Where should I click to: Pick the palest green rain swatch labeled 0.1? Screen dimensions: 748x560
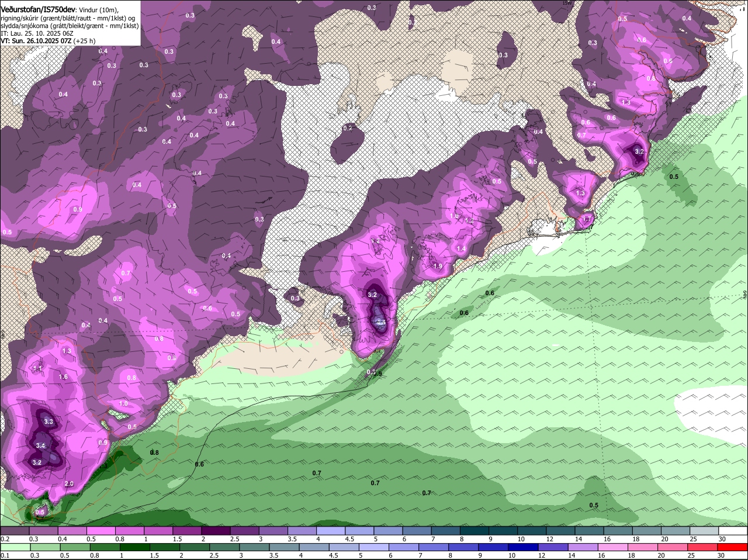[15, 547]
